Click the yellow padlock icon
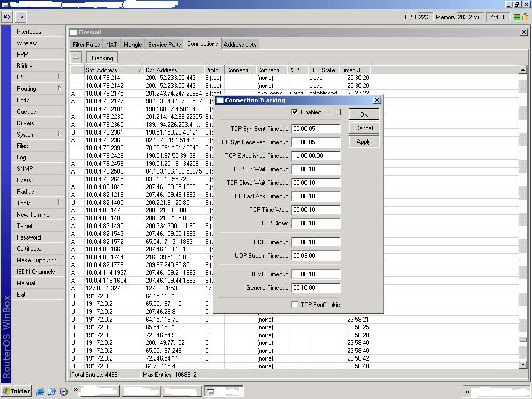This screenshot has height=399, width=532. pyautogui.click(x=525, y=17)
